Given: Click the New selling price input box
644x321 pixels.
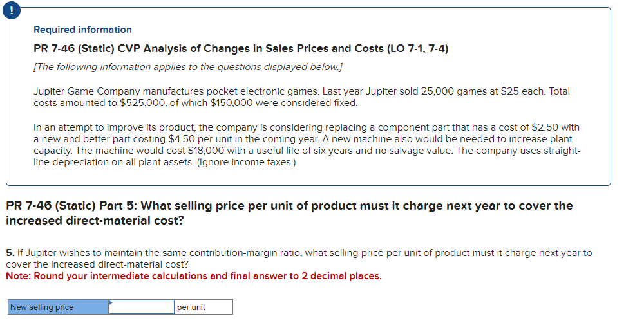Looking at the screenshot, I should [x=142, y=307].
